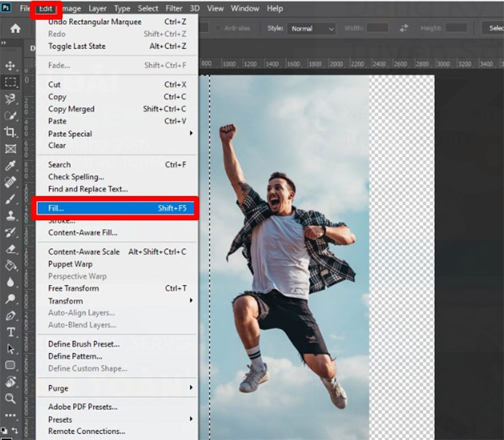Select the Rounded Rectangle shape tool
This screenshot has width=504, height=440.
(x=10, y=365)
